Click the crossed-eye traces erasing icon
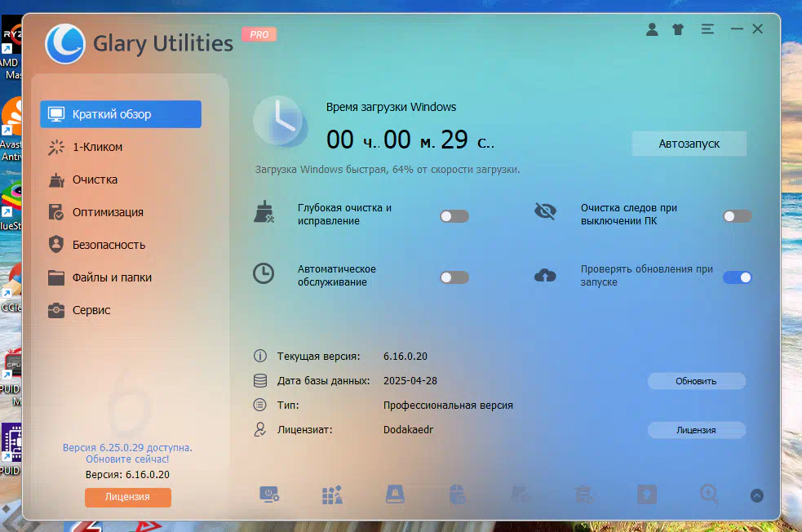Screen dimensions: 802x532 click(545, 211)
